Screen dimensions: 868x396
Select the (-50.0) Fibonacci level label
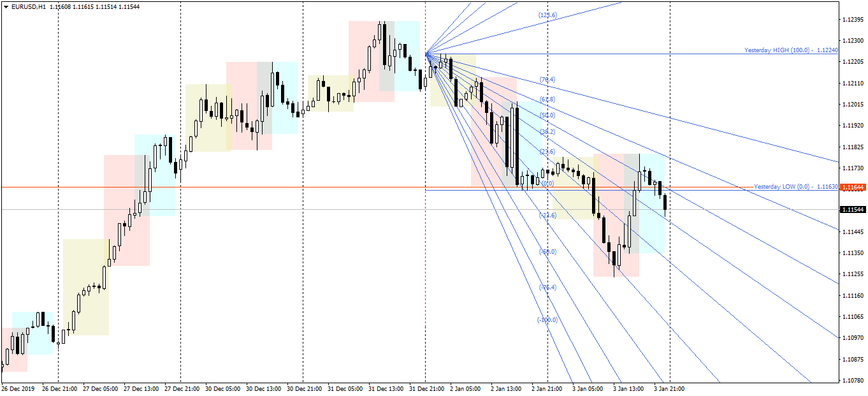[x=547, y=252]
